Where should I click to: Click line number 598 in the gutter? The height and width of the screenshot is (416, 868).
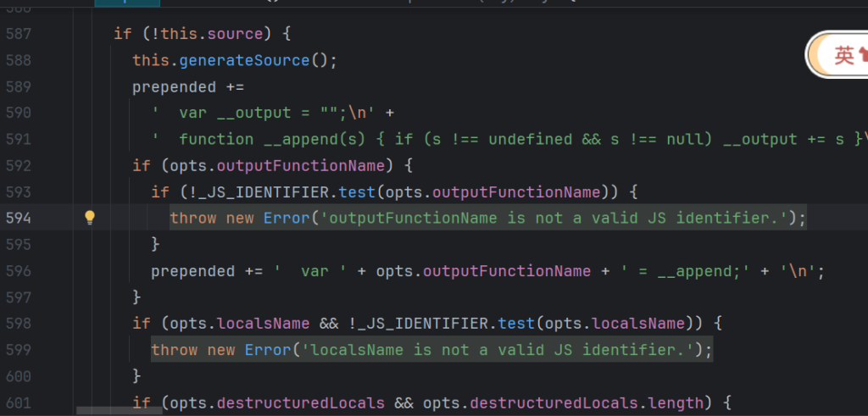(x=19, y=323)
